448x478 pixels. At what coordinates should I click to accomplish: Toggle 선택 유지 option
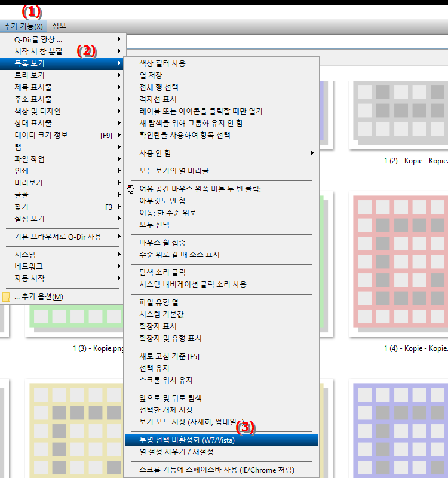click(x=221, y=368)
